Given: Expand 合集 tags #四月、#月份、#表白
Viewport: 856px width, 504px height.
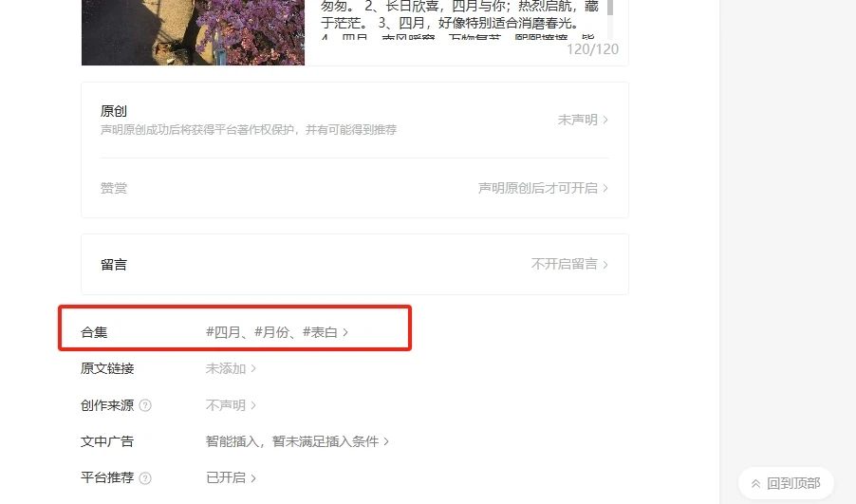Looking at the screenshot, I should (277, 332).
